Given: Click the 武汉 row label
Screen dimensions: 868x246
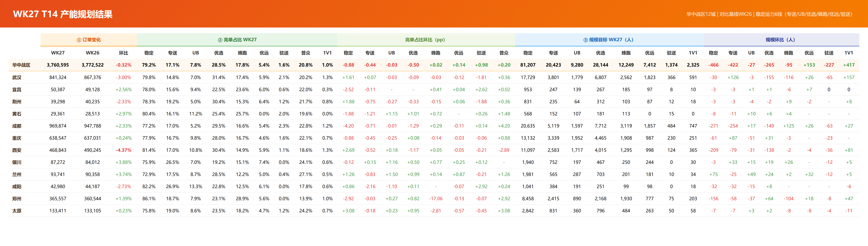Looking at the screenshot, I should 17,77.
